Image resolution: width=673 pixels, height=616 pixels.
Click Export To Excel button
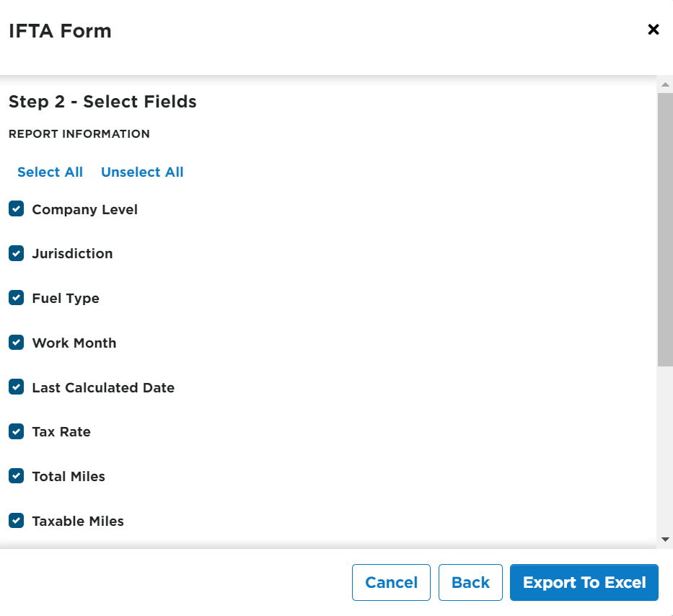[x=584, y=583]
